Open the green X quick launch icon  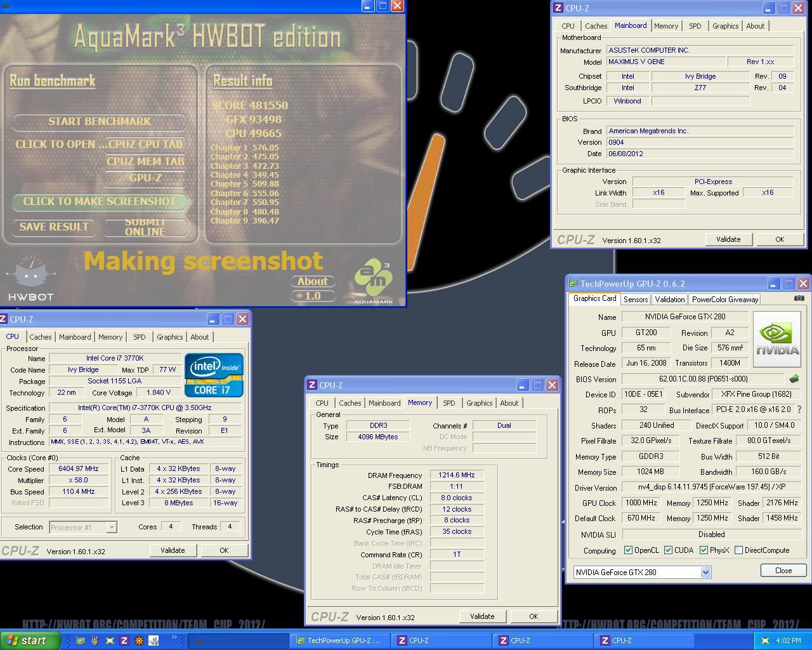(x=110, y=640)
